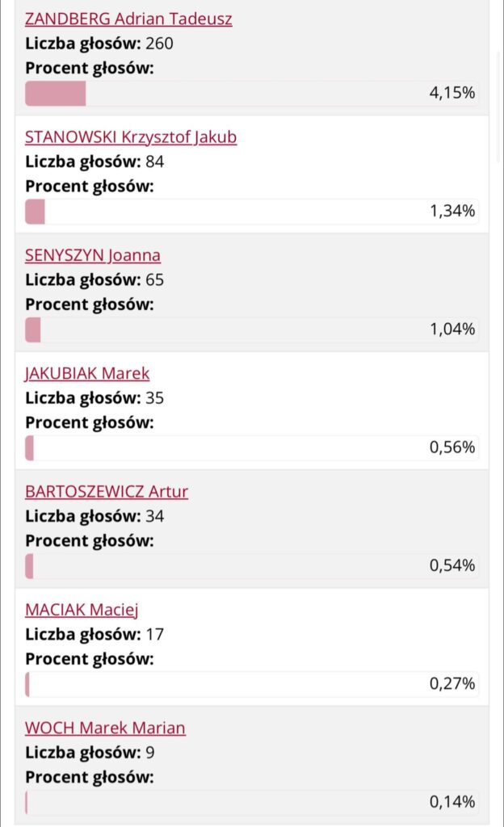
Task: Click Senyszyn's 1,04% vote bar
Action: [33, 330]
